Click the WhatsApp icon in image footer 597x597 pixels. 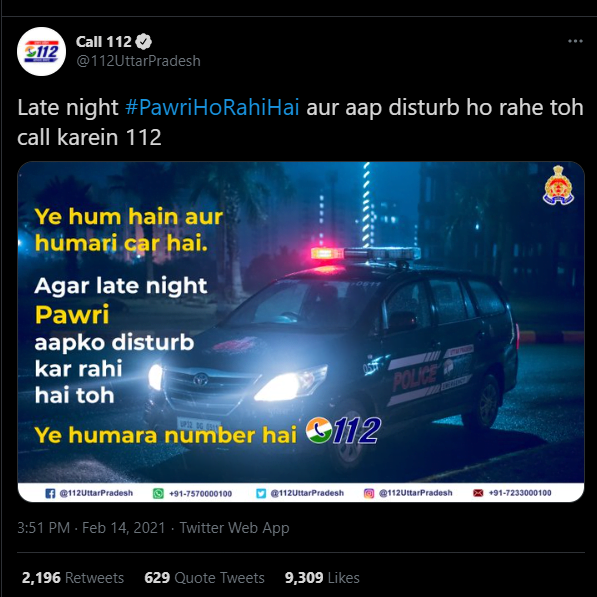tap(158, 493)
